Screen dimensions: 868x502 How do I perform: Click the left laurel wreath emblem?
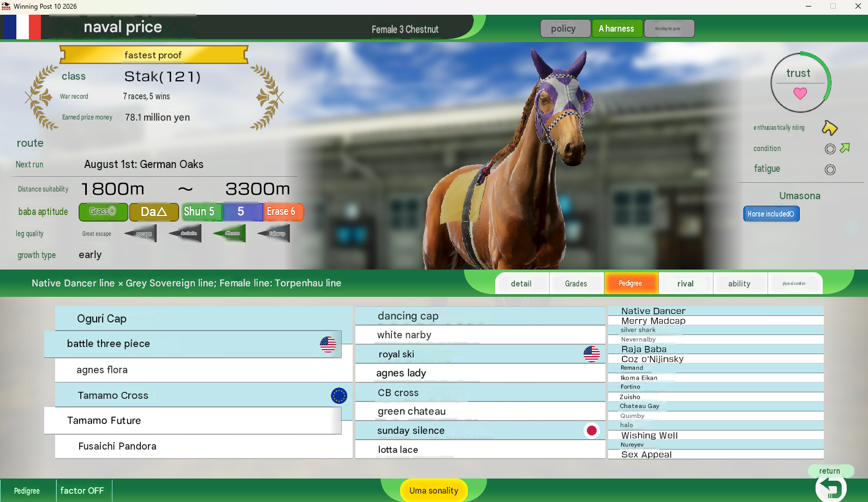42,98
